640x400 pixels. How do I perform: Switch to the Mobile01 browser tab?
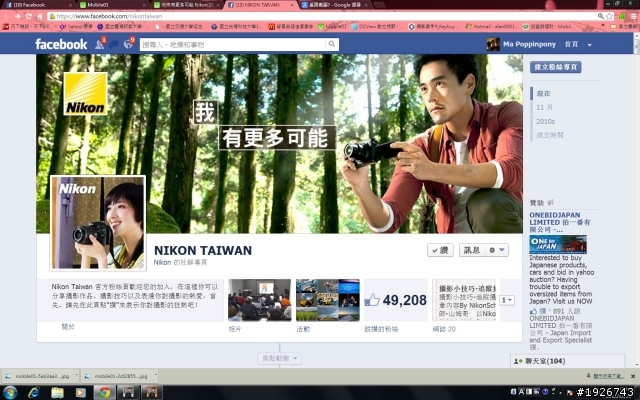pos(112,5)
